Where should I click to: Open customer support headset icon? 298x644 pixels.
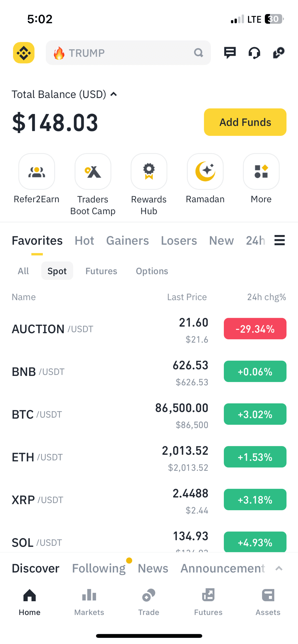coord(254,53)
